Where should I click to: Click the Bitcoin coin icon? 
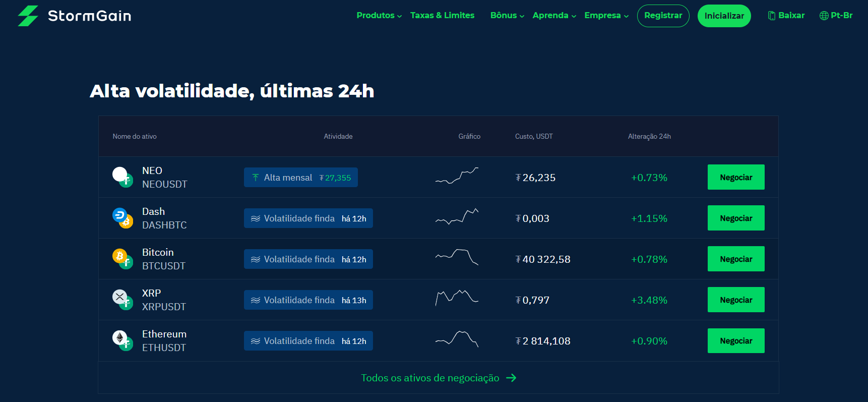[122, 259]
